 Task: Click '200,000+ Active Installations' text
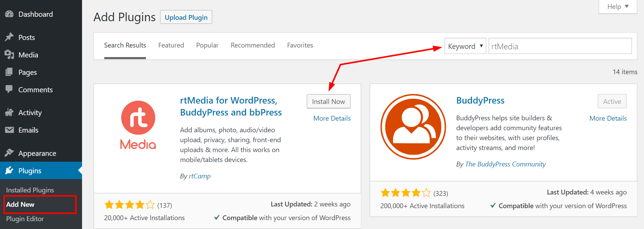pyautogui.click(x=422, y=206)
